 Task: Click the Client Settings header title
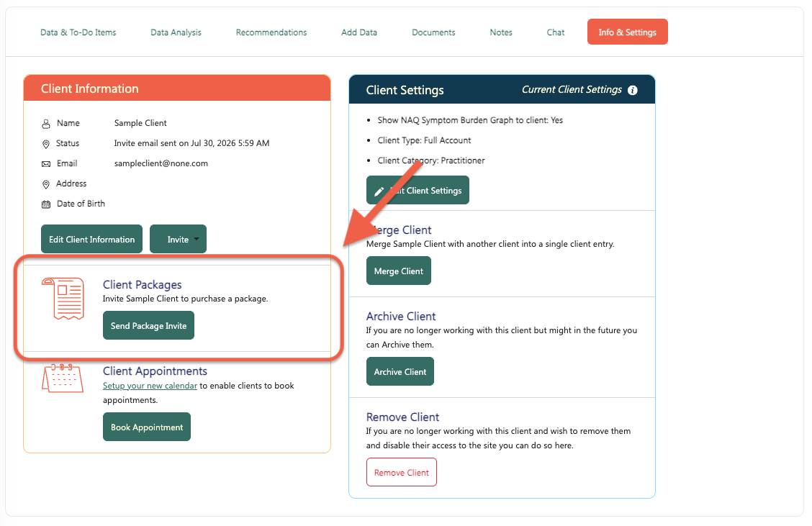pyautogui.click(x=405, y=90)
